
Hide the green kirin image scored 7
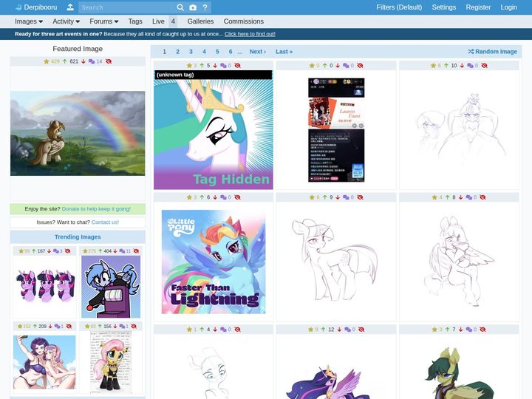(482, 329)
